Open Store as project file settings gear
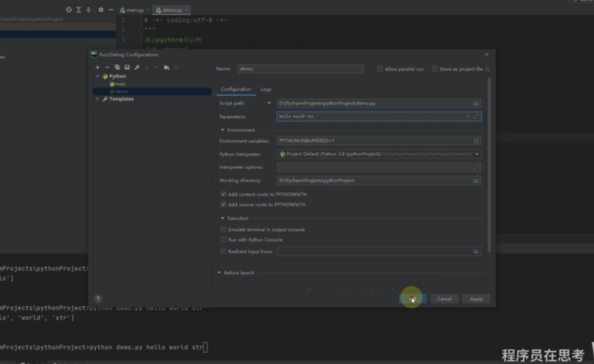The image size is (594, 364). (x=487, y=69)
